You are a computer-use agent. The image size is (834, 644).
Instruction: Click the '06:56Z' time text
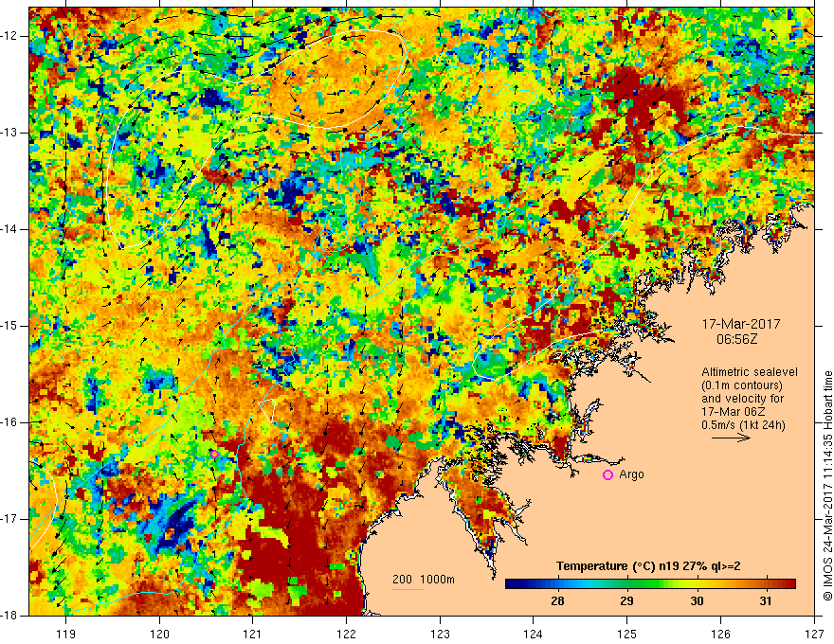point(736,339)
